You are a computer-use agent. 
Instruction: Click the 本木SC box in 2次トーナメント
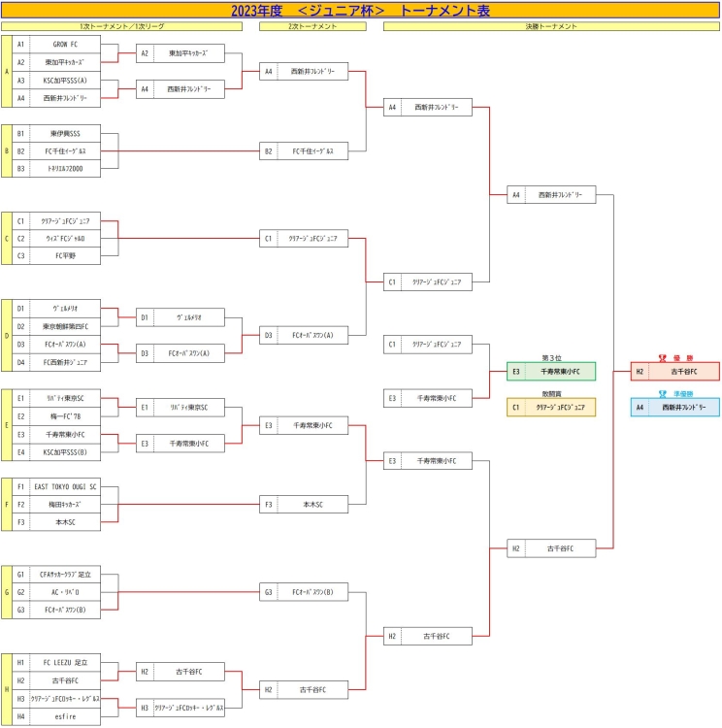tap(312, 504)
